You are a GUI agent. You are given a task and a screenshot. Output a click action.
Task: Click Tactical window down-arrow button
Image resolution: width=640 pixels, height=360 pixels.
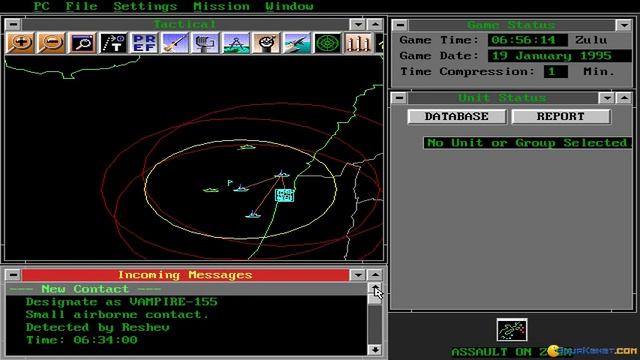point(358,24)
